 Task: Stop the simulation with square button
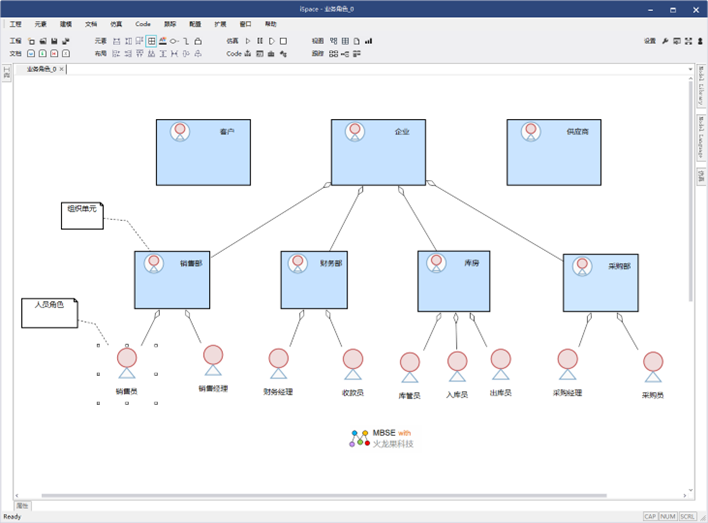tap(283, 41)
